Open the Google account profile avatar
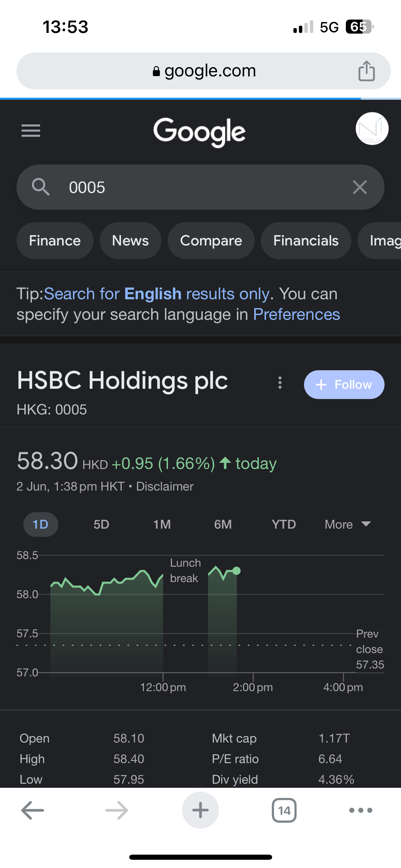The width and height of the screenshot is (401, 868). click(x=372, y=129)
